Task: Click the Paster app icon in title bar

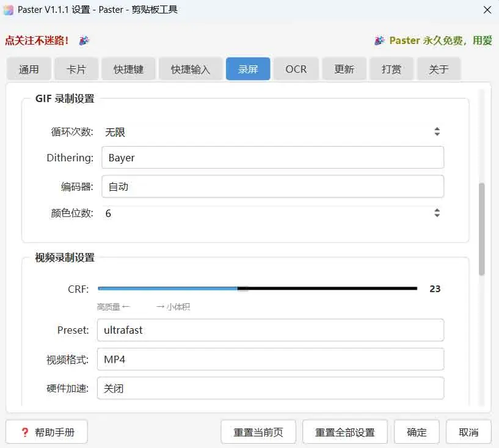Action: pos(9,10)
